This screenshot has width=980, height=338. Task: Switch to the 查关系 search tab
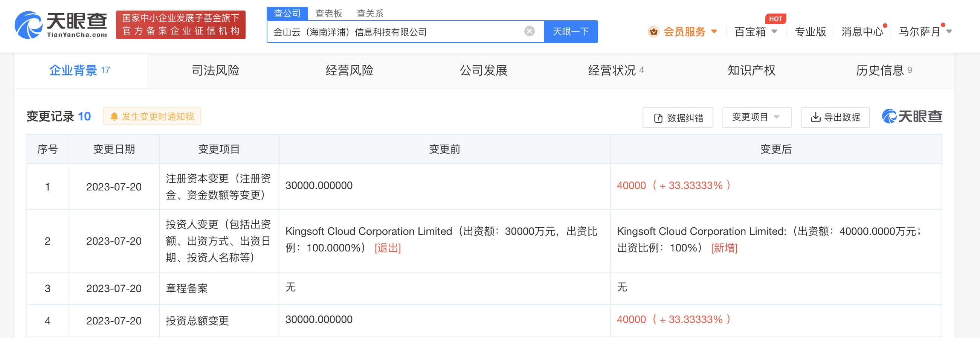[x=370, y=13]
